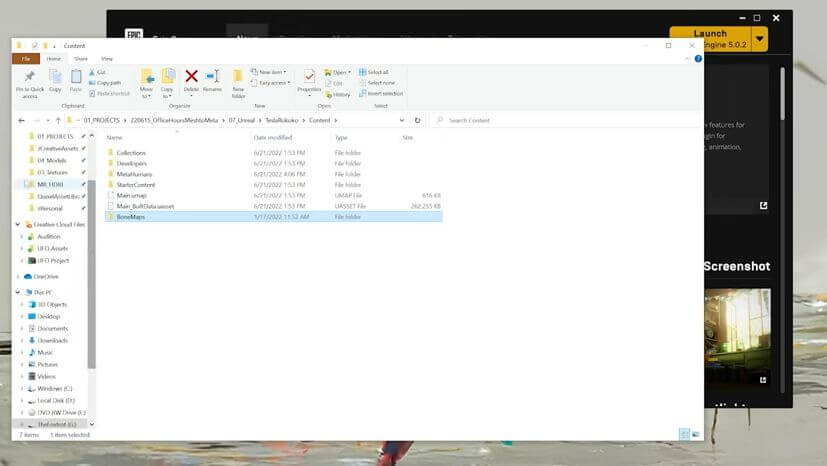
Task: Open the New item dropdown
Action: 269,72
